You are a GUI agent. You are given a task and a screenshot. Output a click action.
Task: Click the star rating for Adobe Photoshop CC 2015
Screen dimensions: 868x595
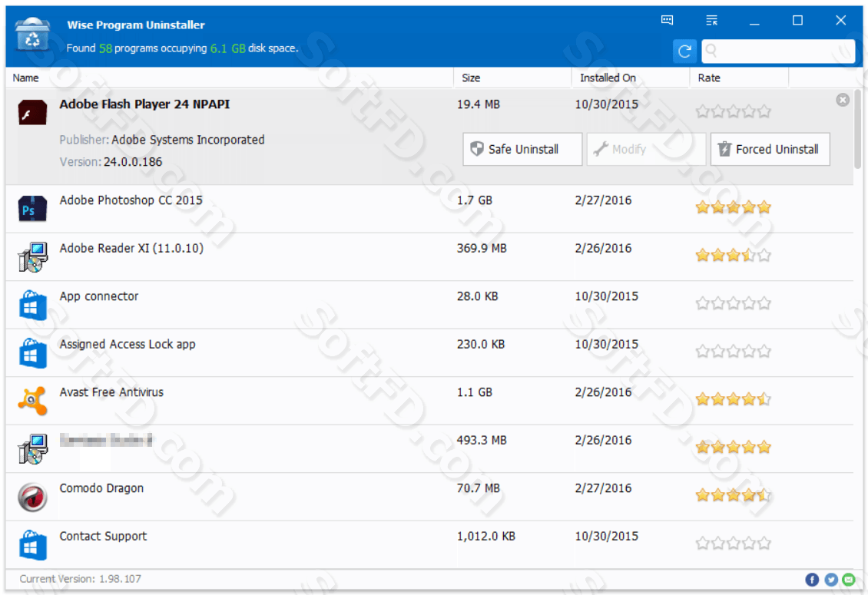tap(733, 207)
